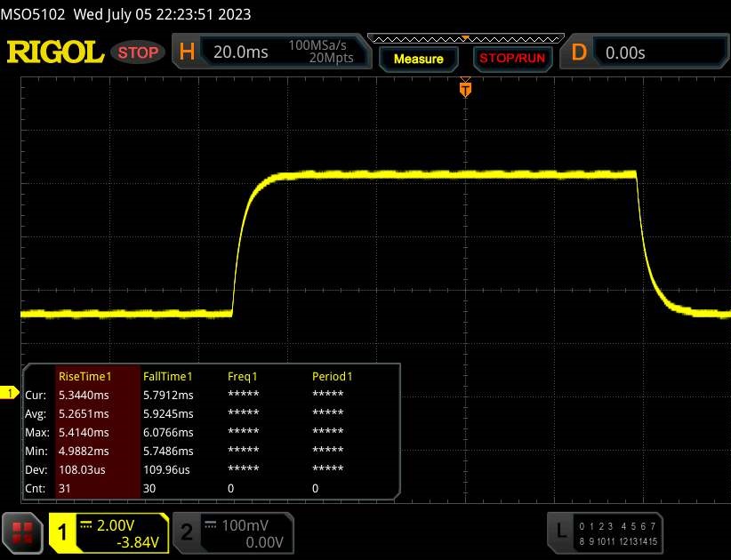Open the 20.0ms timebase setting

(240, 52)
